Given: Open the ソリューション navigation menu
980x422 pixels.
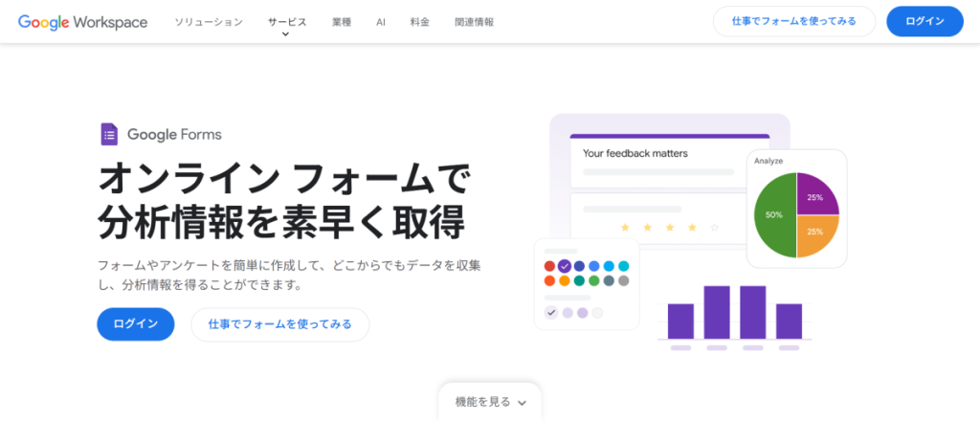Looking at the screenshot, I should click(x=209, y=21).
